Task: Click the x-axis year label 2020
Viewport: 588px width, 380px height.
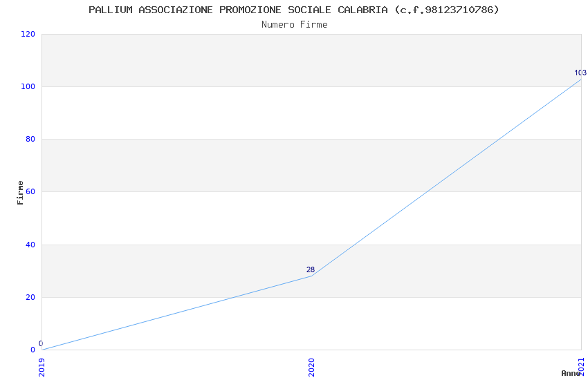Action: [311, 368]
